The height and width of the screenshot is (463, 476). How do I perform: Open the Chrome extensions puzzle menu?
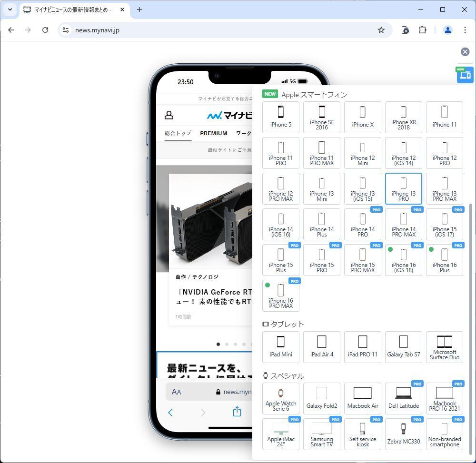[422, 30]
